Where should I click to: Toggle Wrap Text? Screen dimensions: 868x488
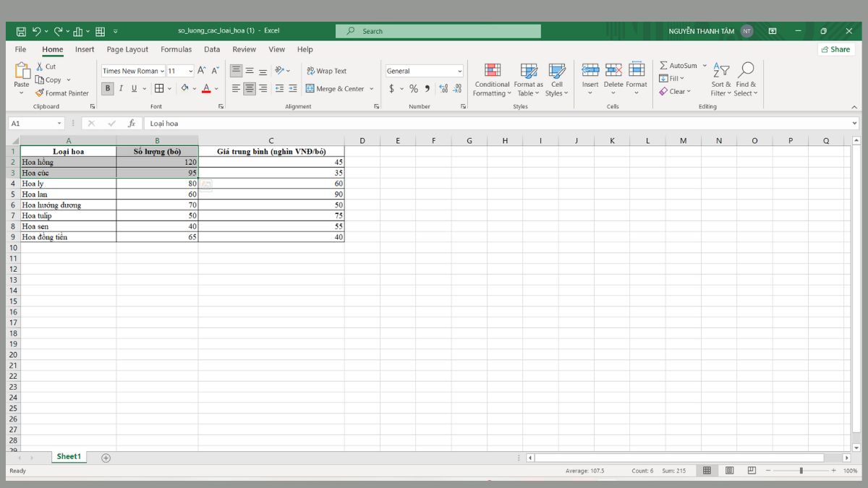[x=326, y=71]
